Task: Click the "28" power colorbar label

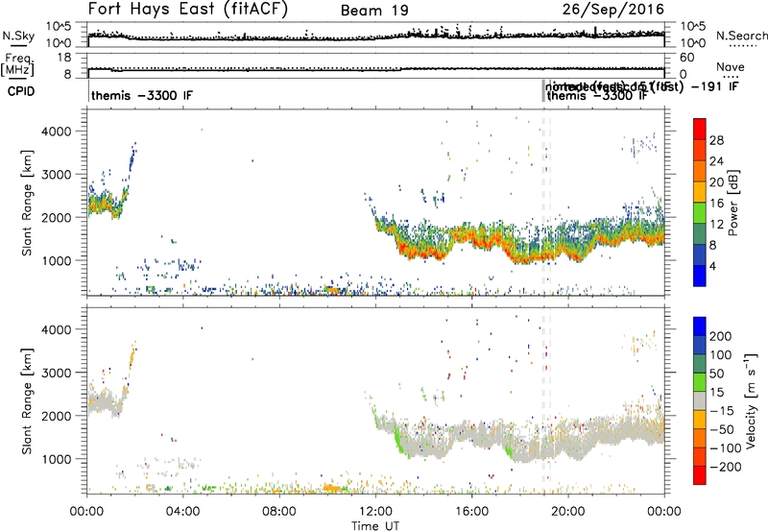Action: point(716,140)
